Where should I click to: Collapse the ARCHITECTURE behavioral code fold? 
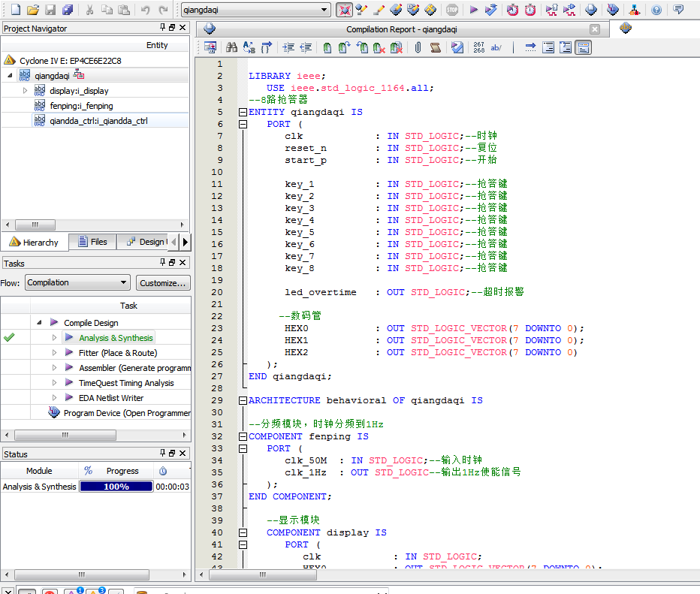pyautogui.click(x=243, y=400)
